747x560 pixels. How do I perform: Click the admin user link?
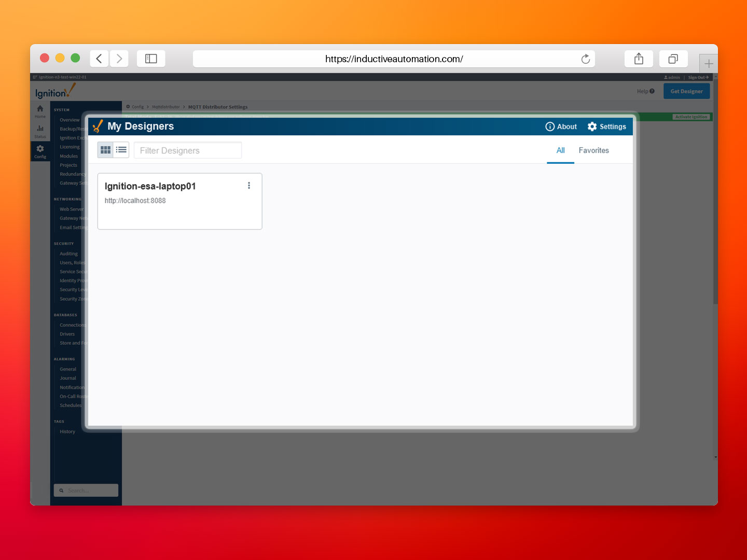tap(672, 77)
